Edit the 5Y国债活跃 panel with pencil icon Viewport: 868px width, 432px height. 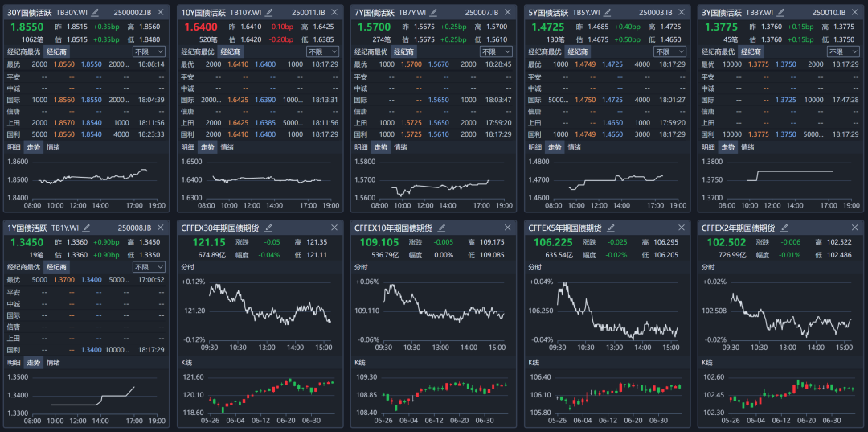[608, 12]
